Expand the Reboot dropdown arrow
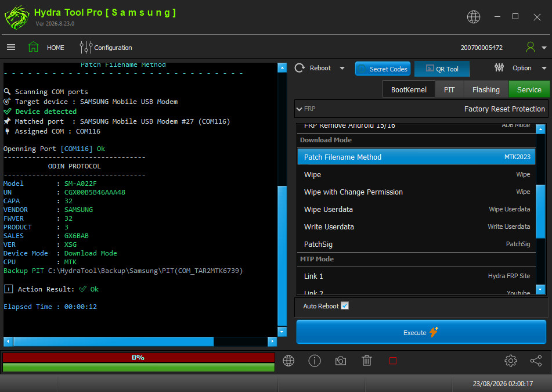 [x=342, y=69]
